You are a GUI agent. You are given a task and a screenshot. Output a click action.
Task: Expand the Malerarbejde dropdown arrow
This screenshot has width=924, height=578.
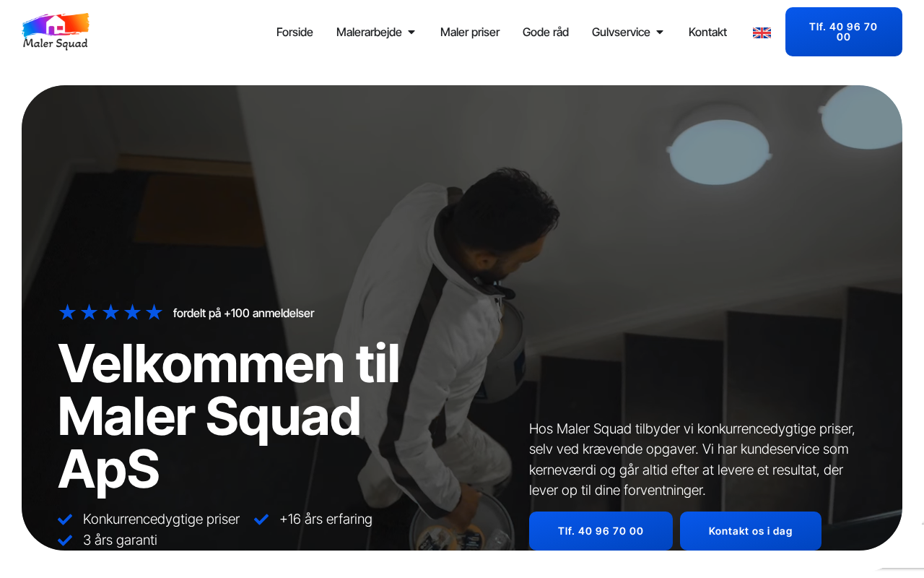(x=411, y=33)
